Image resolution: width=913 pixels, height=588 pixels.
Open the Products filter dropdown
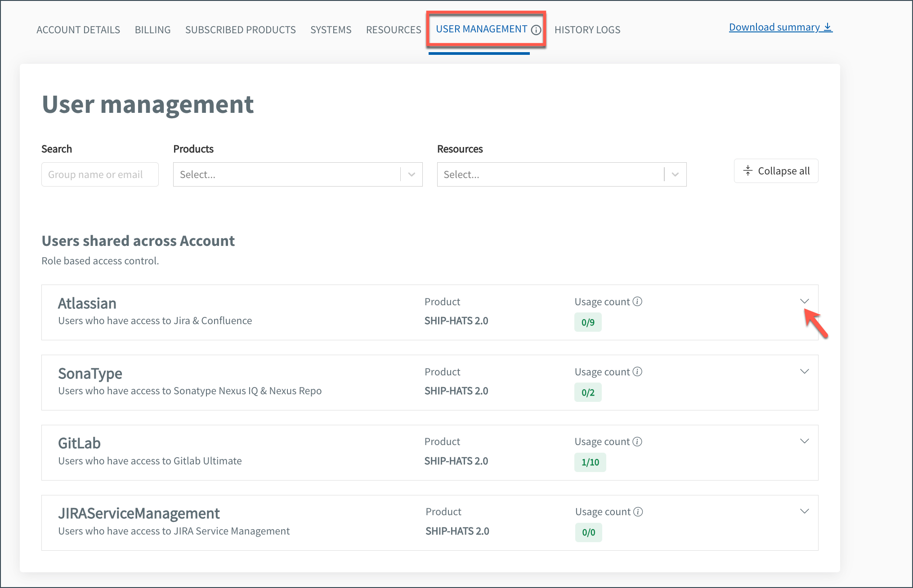298,174
